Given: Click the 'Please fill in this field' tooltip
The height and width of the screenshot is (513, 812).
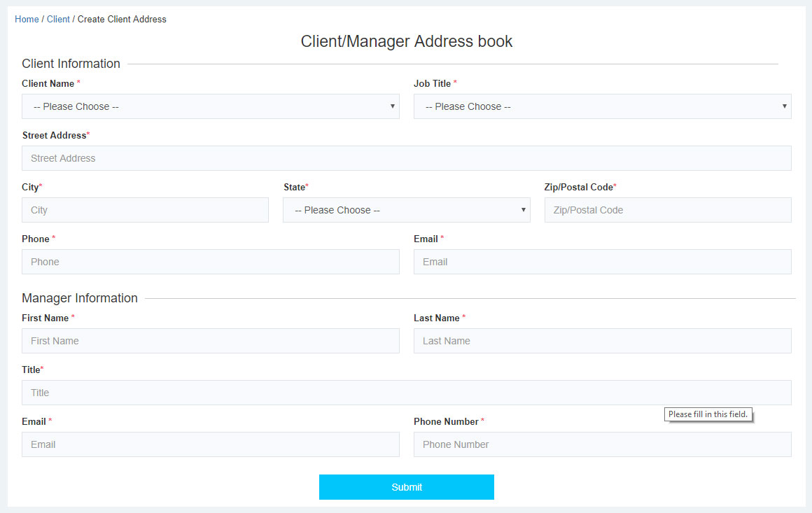Looking at the screenshot, I should pyautogui.click(x=708, y=414).
